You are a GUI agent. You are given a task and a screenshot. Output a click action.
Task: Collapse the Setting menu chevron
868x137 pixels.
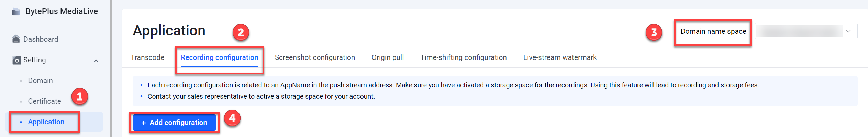click(x=96, y=61)
